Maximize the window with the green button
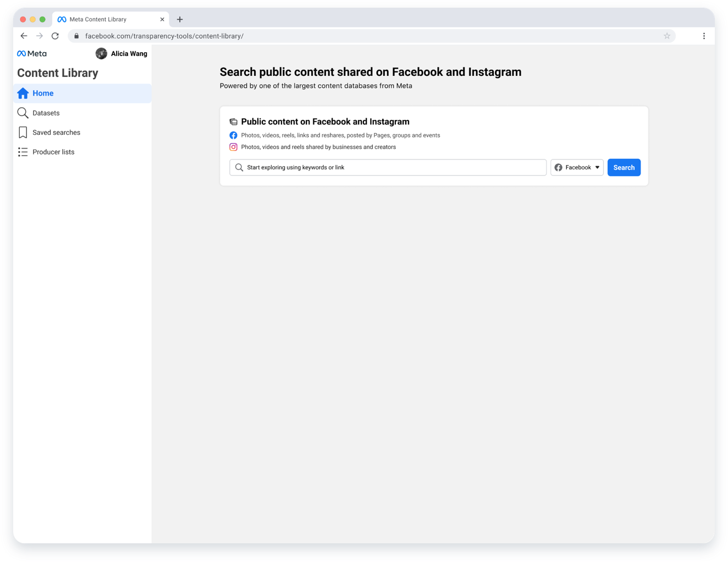 pyautogui.click(x=42, y=19)
